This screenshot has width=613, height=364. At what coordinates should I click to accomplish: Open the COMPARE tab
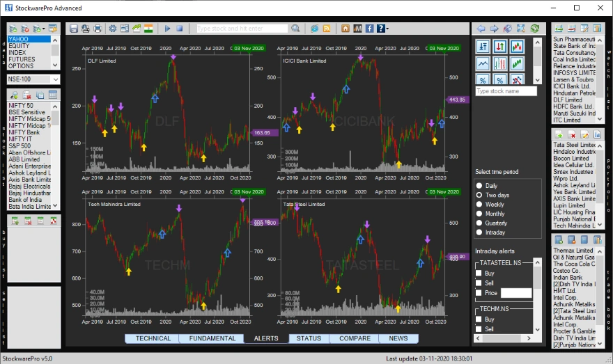(x=354, y=339)
